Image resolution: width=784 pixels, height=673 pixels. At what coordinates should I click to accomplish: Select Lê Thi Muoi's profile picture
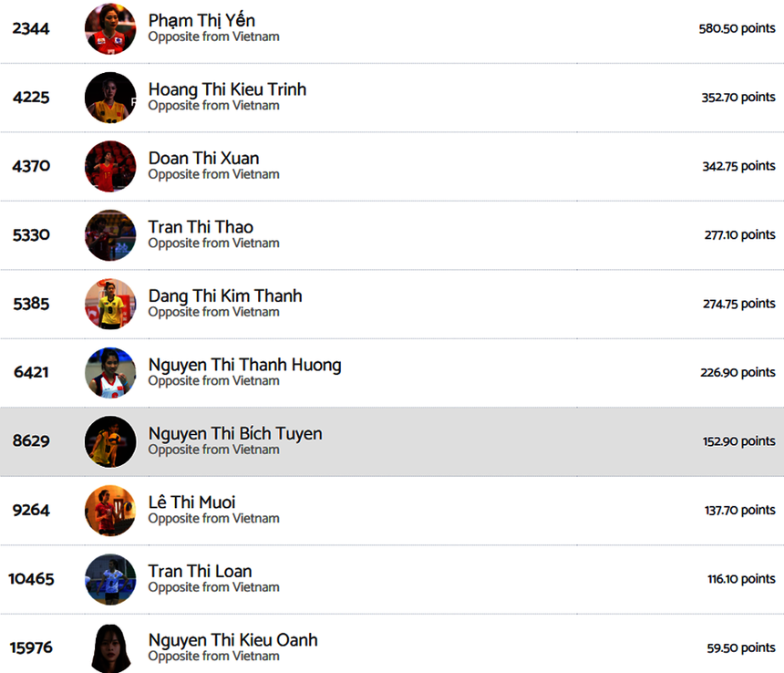coord(110,510)
